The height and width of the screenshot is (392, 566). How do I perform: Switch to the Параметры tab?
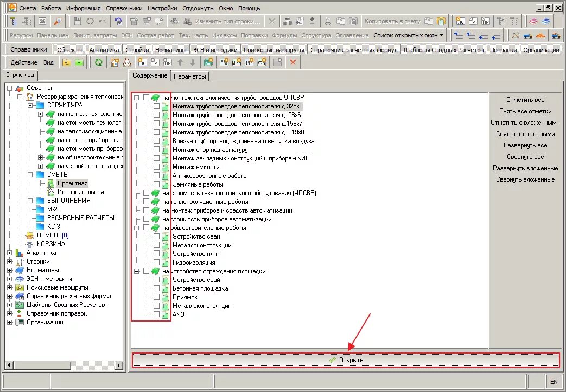coord(190,76)
